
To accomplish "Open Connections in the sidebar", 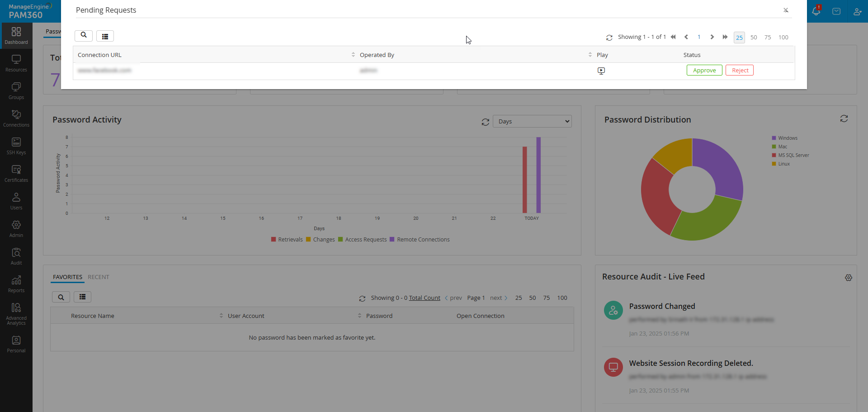I will 16,119.
